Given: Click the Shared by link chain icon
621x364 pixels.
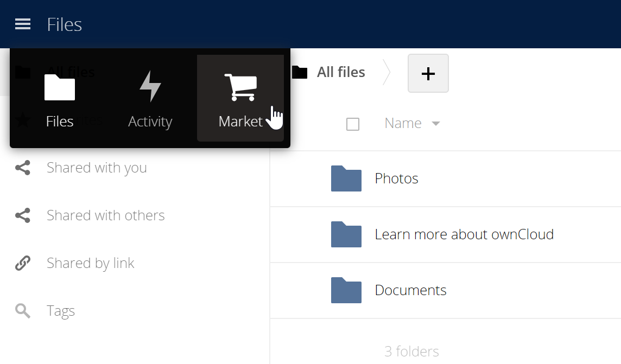Looking at the screenshot, I should click(23, 263).
